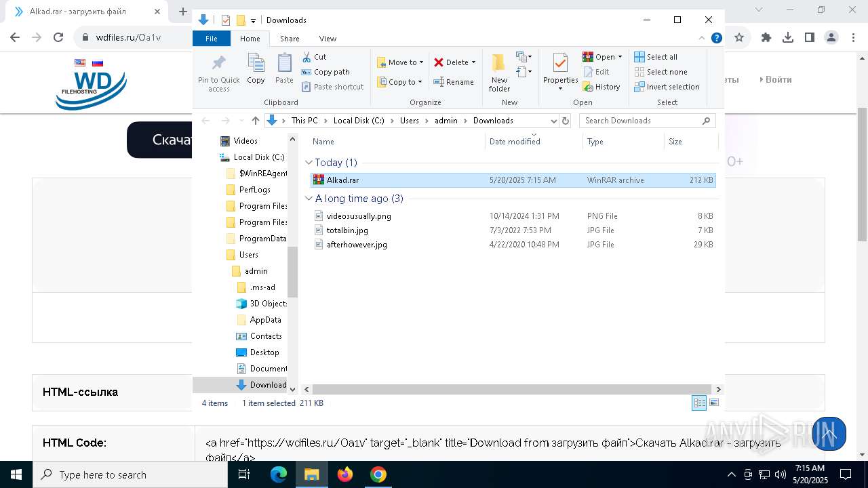Click the Chrome reload page button
This screenshot has width=868, height=488.
[x=58, y=38]
